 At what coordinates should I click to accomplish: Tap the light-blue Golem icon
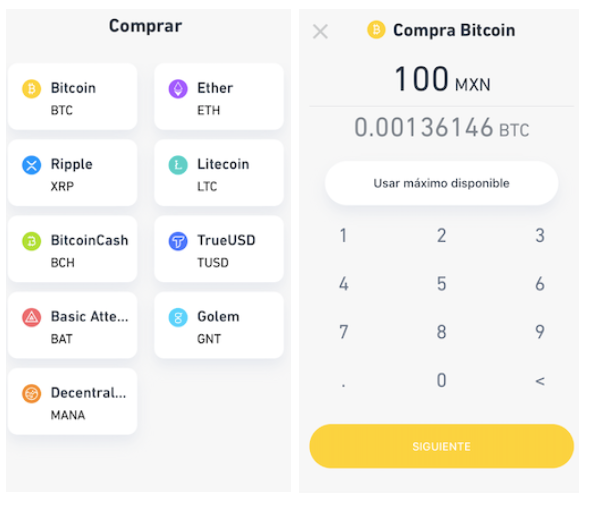coord(178,318)
